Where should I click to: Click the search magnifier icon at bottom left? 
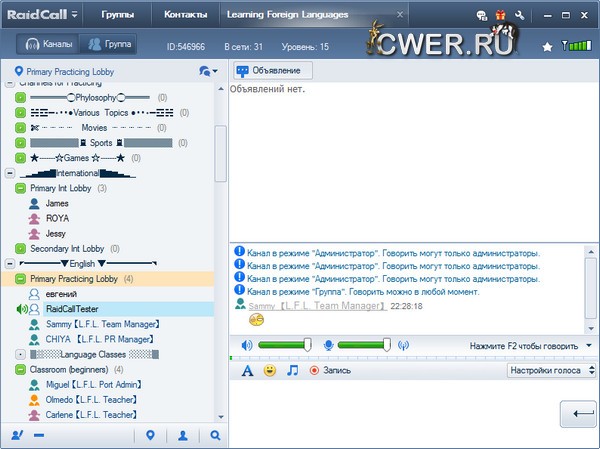tap(215, 435)
